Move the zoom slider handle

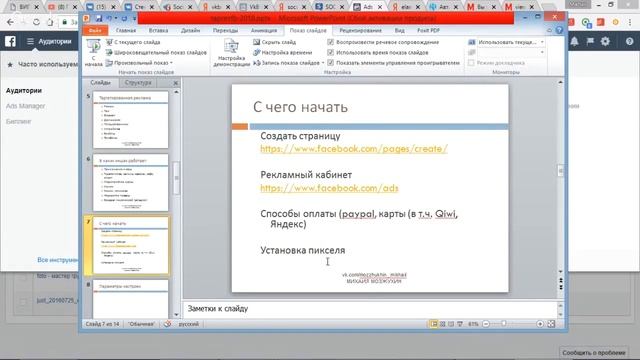click(504, 324)
